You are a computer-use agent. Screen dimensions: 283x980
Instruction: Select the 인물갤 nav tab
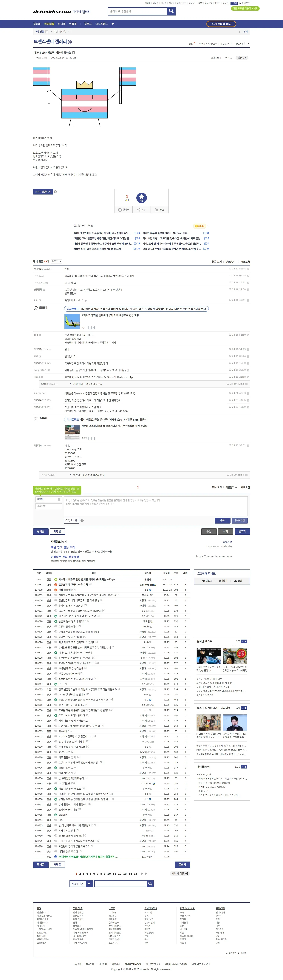click(73, 24)
